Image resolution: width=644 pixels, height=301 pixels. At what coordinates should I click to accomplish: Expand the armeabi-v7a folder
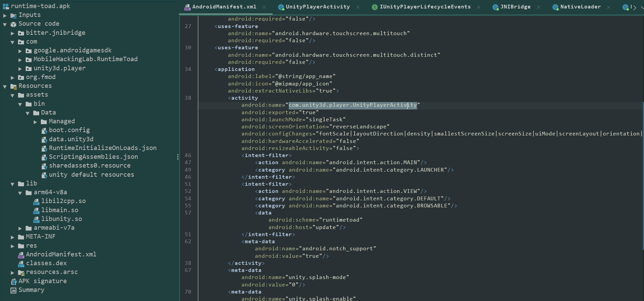coord(20,228)
